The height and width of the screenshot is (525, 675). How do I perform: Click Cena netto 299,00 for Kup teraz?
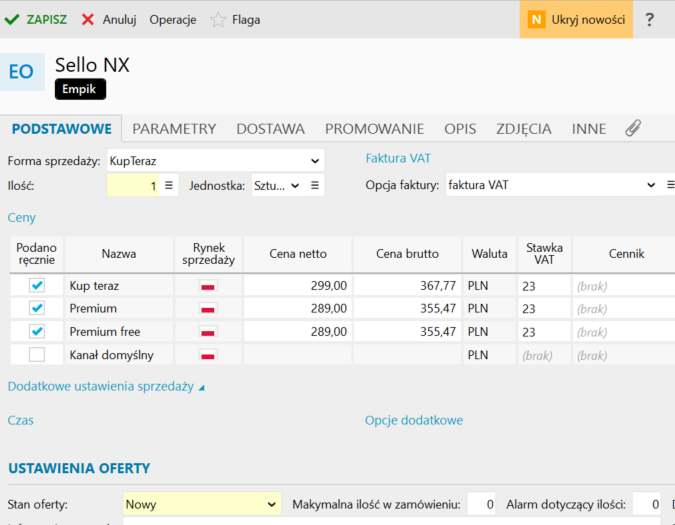298,286
